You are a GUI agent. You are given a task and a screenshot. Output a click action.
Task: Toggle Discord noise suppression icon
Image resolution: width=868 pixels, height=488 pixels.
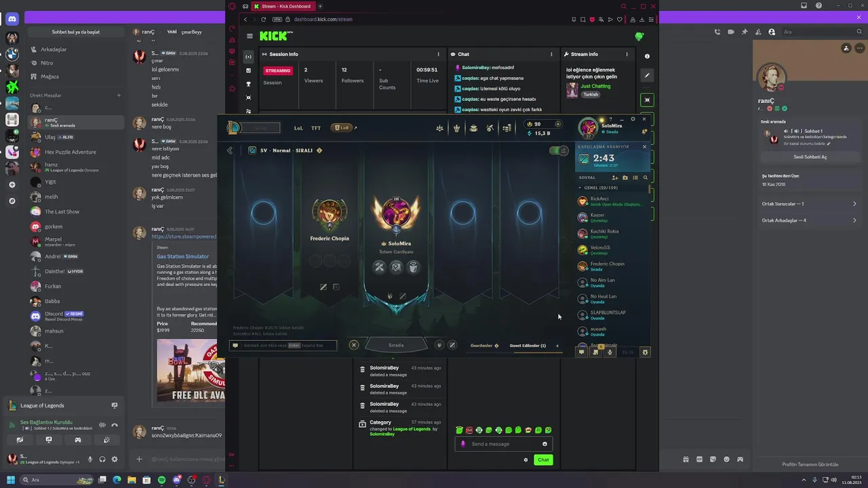coord(102,425)
